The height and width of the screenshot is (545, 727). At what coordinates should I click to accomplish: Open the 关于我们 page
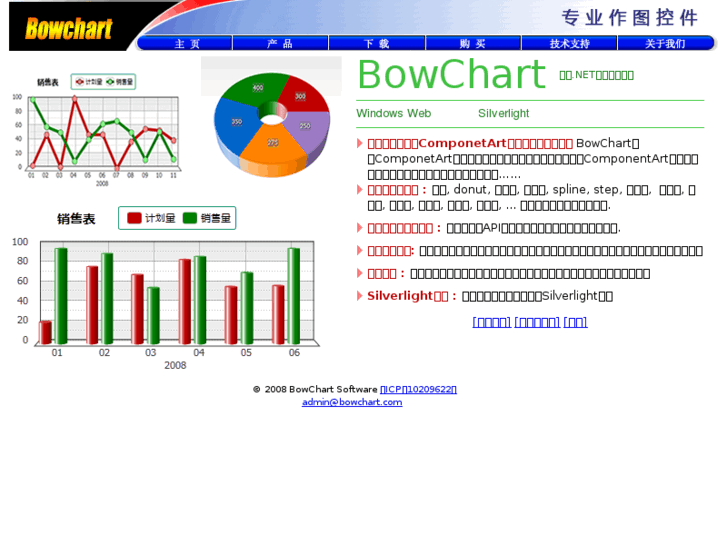tap(665, 44)
